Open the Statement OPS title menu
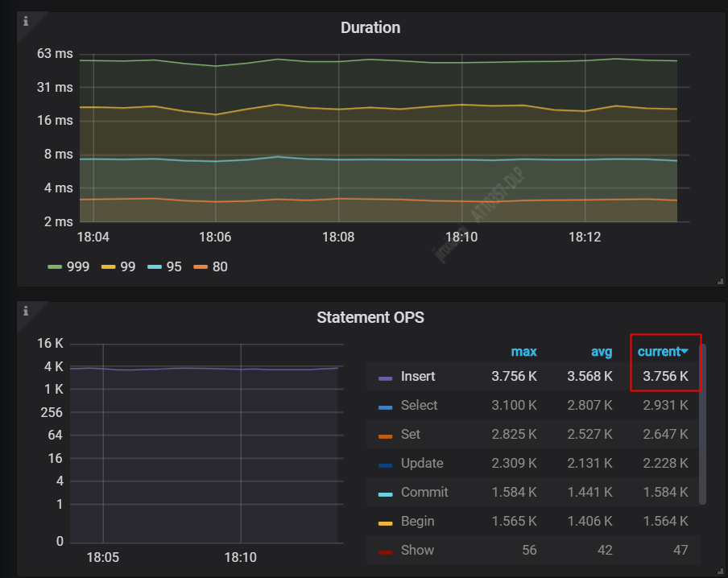Image resolution: width=728 pixels, height=578 pixels. pyautogui.click(x=370, y=317)
